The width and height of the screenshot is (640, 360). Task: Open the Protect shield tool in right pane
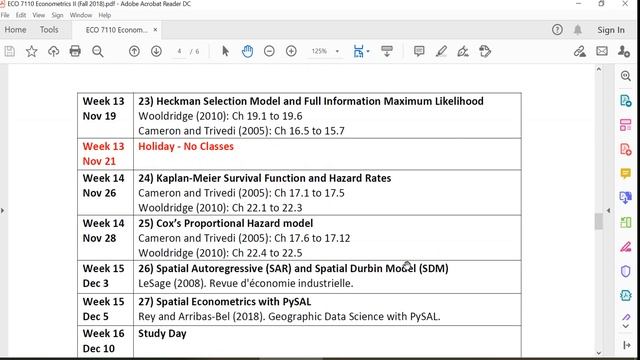point(625,271)
